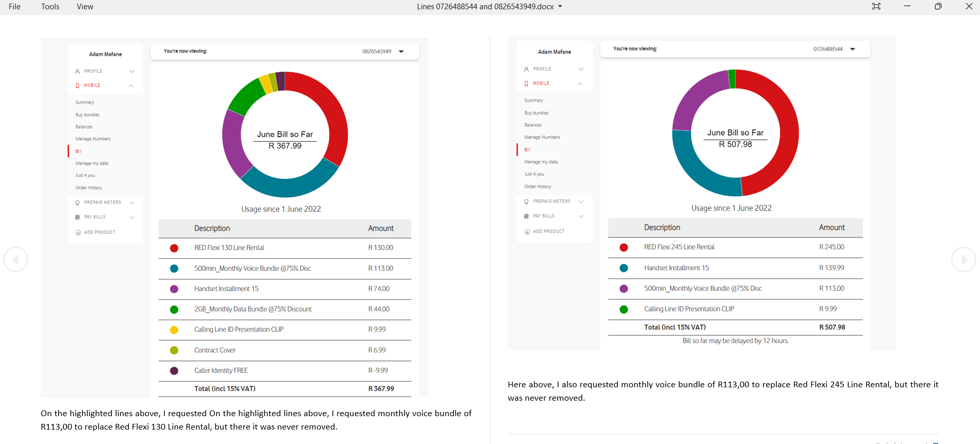The height and width of the screenshot is (444, 980).
Task: Open the View menu
Action: pos(85,7)
